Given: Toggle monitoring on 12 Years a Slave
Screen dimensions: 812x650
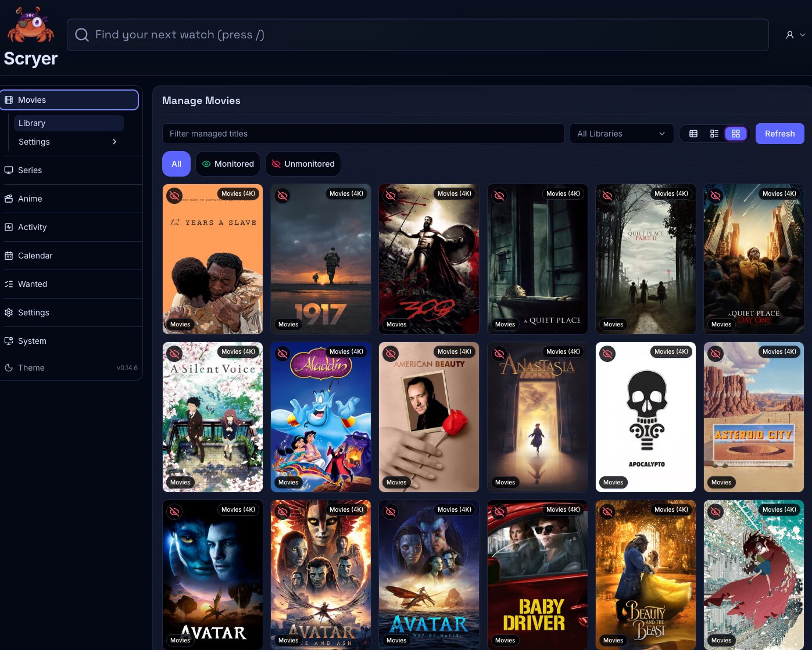Looking at the screenshot, I should pyautogui.click(x=174, y=196).
